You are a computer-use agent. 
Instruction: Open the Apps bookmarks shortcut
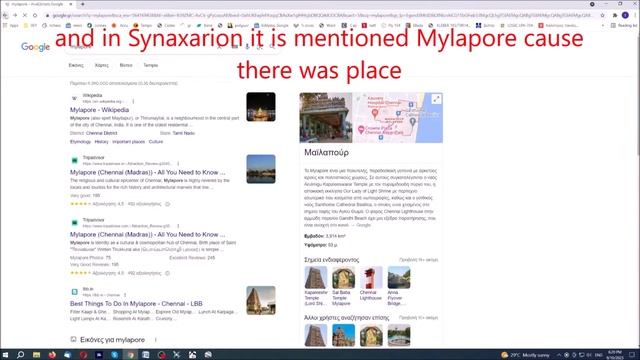tap(11, 25)
